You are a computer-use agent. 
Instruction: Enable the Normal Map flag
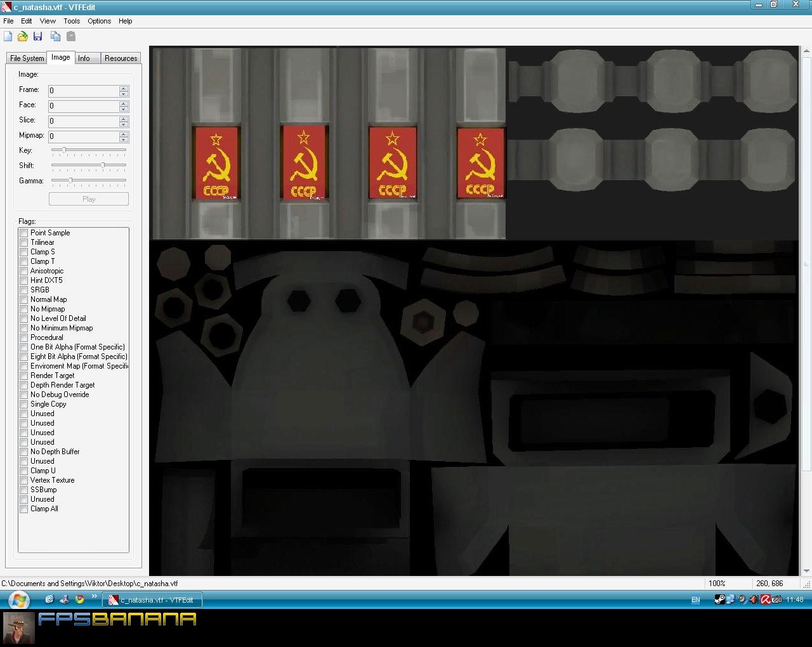coord(24,300)
